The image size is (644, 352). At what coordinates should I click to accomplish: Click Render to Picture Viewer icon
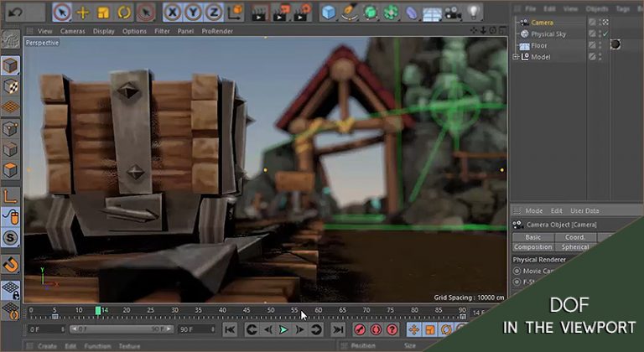[x=281, y=13]
